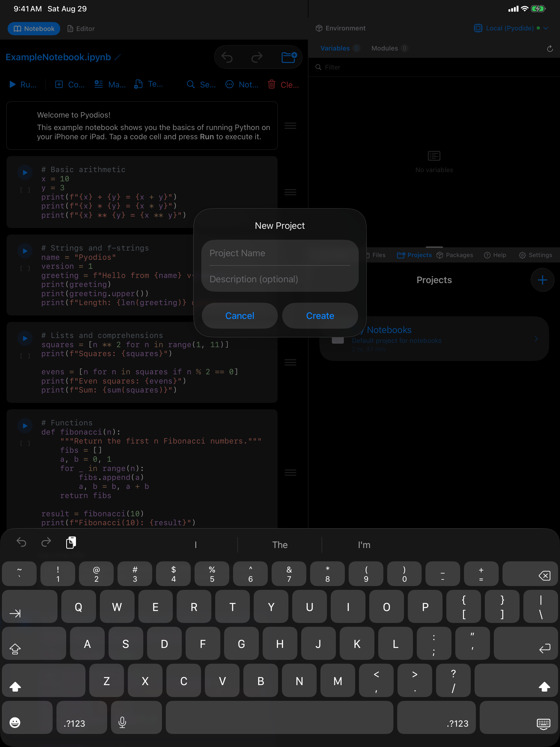
Task: Tap the Q key
Action: (78, 606)
